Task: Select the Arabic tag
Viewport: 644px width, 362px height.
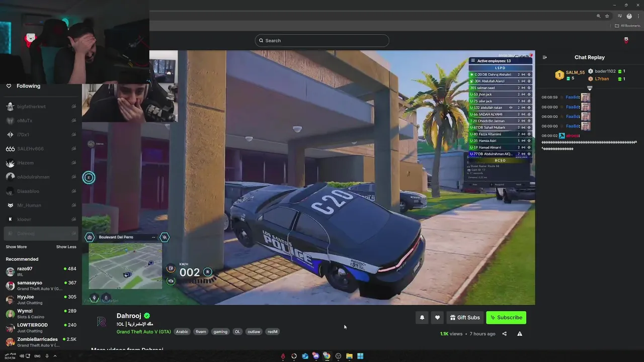Action: (x=182, y=332)
